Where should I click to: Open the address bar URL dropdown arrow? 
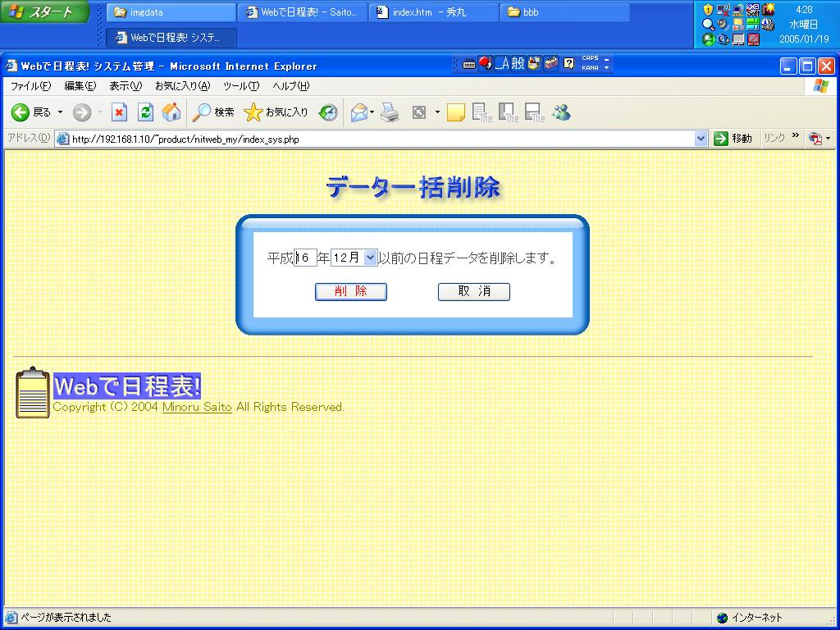(701, 139)
